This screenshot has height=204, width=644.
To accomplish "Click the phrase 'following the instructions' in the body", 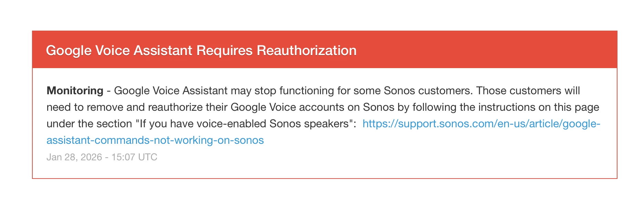I will tap(475, 107).
